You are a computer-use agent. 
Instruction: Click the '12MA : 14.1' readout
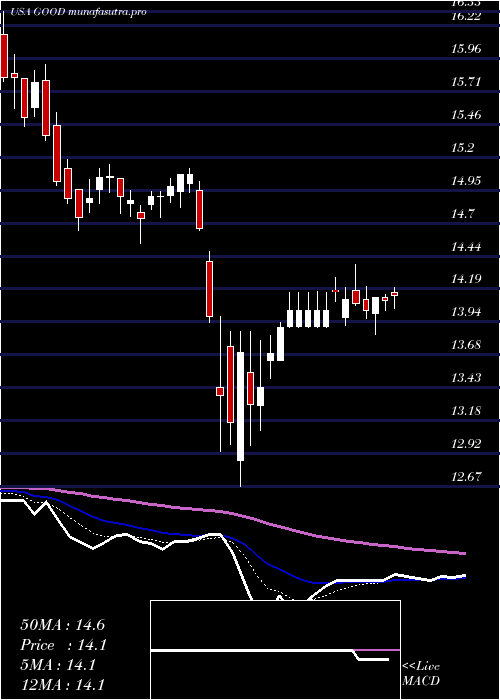coord(62,685)
